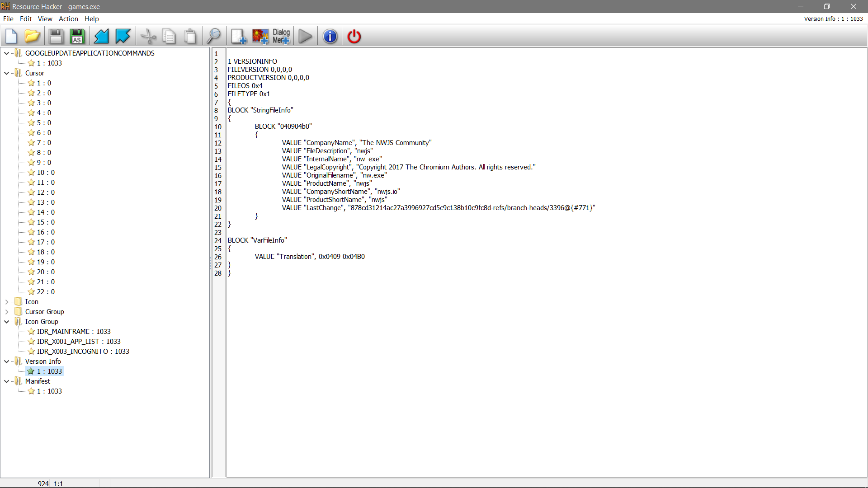868x488 pixels.
Task: Click the Dialog Menu insert icon
Action: (x=281, y=37)
